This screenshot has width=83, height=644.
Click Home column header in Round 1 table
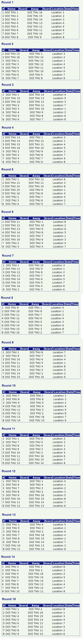(11, 9)
